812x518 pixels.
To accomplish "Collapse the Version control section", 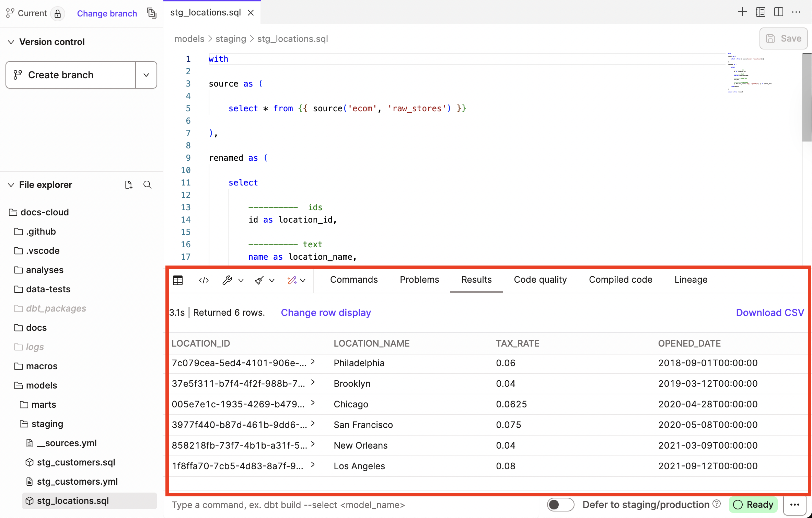I will click(x=11, y=42).
